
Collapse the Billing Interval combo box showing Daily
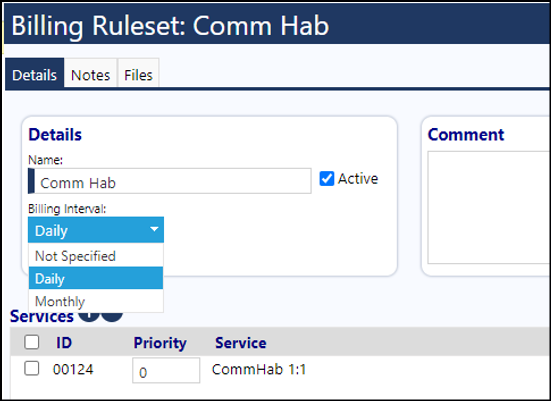point(96,230)
